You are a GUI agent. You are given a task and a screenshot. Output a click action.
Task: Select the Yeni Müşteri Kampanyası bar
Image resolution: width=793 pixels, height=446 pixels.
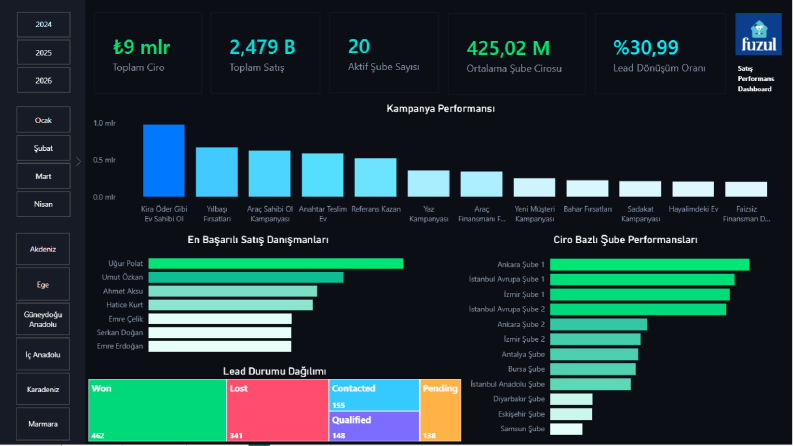pyautogui.click(x=534, y=187)
